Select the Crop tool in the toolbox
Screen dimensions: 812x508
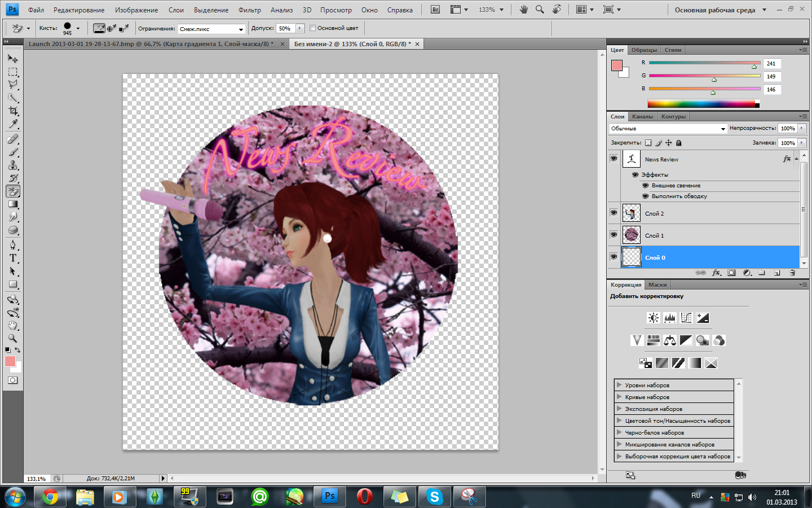pos(13,111)
